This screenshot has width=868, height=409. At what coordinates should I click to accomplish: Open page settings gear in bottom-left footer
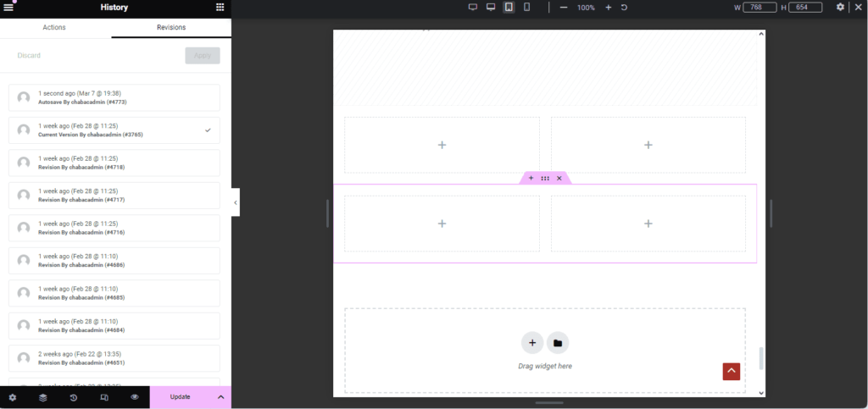[x=12, y=397]
